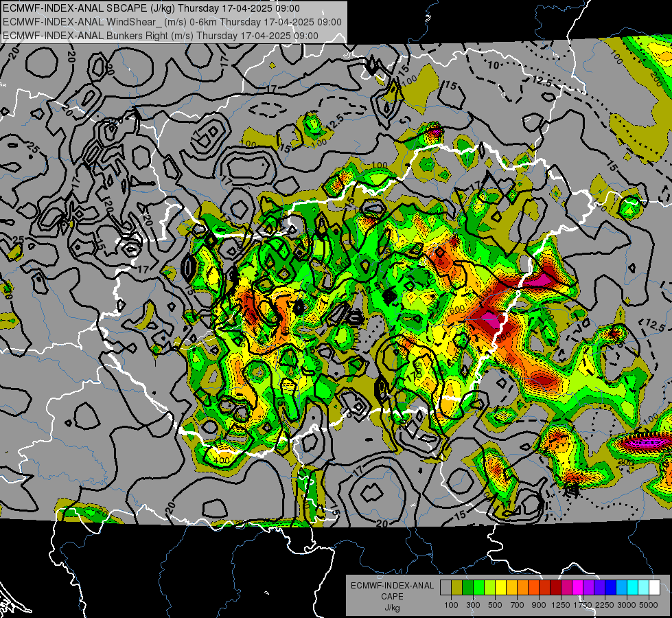Click the dark green legend swatch
Screen dimensions: 672x618
[x=468, y=587]
